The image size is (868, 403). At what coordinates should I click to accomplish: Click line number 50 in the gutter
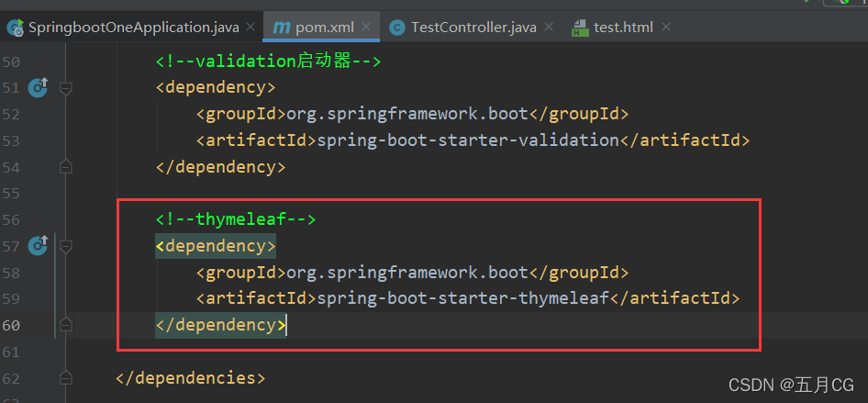[x=10, y=62]
